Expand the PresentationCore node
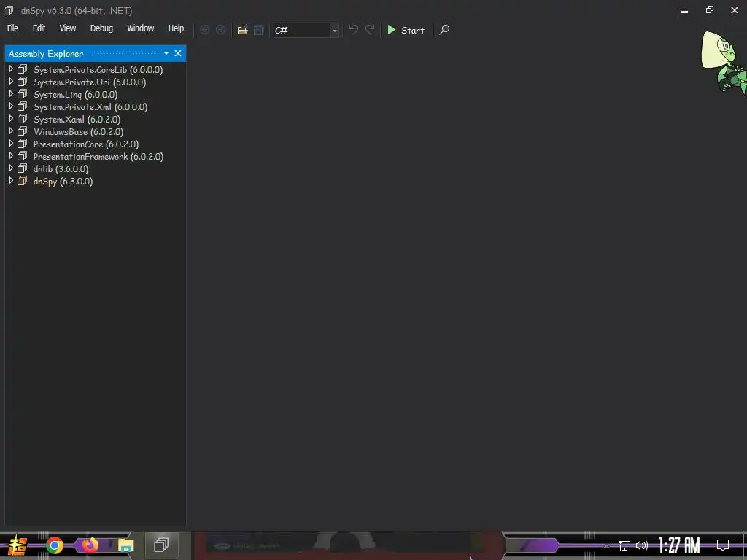This screenshot has width=747, height=560. pos(11,144)
